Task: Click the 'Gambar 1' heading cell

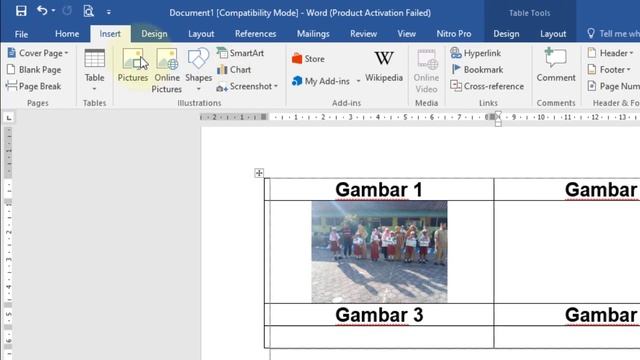Action: point(379,189)
